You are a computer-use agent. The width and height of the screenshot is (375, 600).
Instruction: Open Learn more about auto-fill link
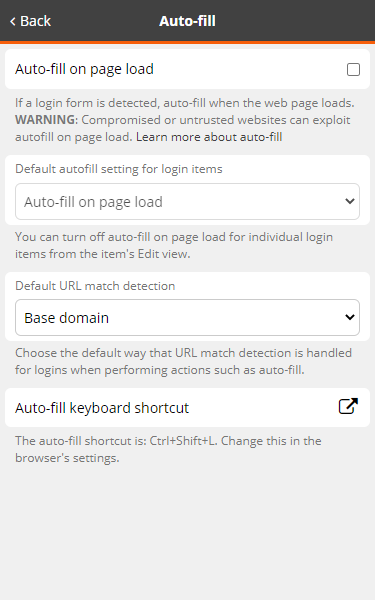click(x=209, y=137)
